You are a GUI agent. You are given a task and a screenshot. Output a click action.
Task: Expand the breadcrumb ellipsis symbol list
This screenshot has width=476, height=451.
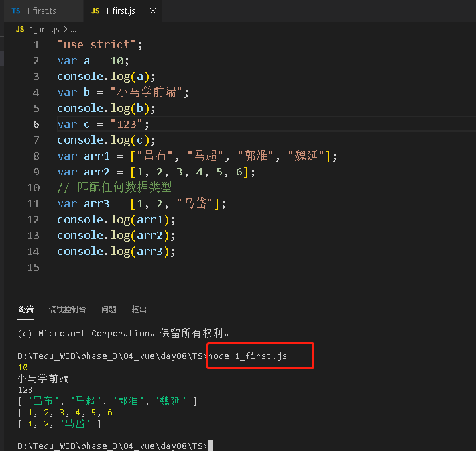coord(73,30)
